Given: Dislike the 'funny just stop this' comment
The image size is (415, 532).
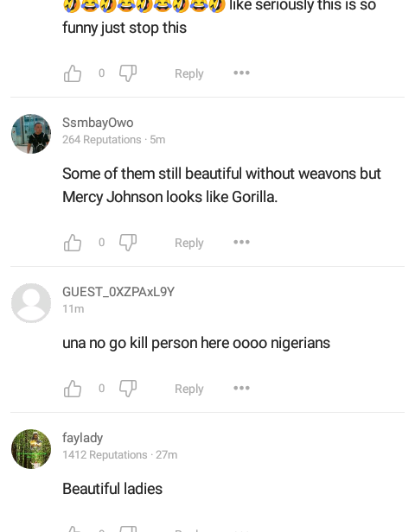Looking at the screenshot, I should (128, 73).
